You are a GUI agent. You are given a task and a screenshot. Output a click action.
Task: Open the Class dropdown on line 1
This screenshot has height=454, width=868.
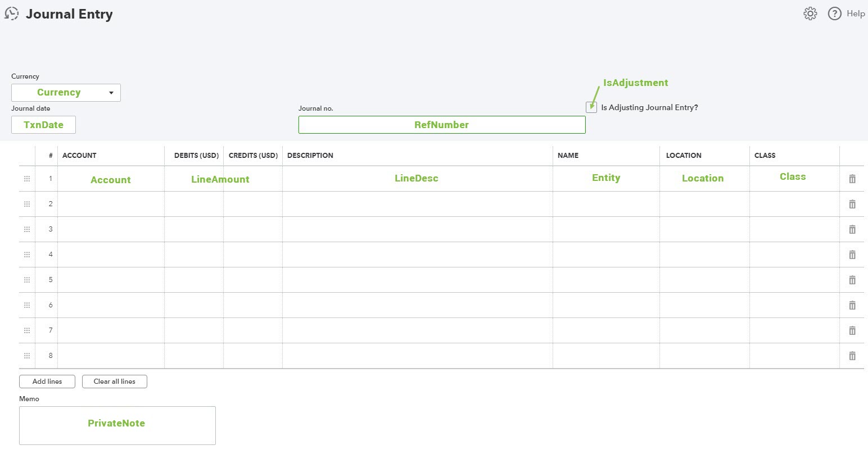coord(794,179)
